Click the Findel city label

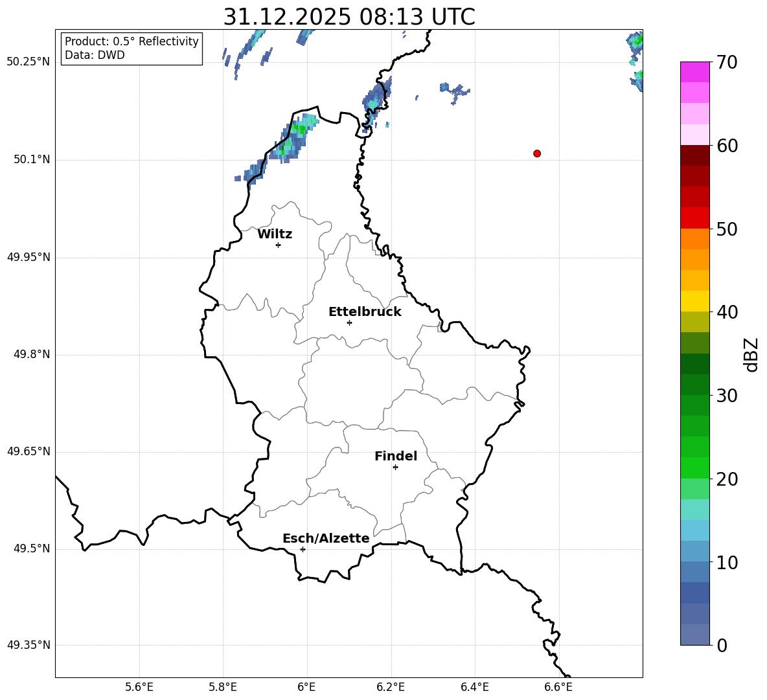[x=396, y=456]
